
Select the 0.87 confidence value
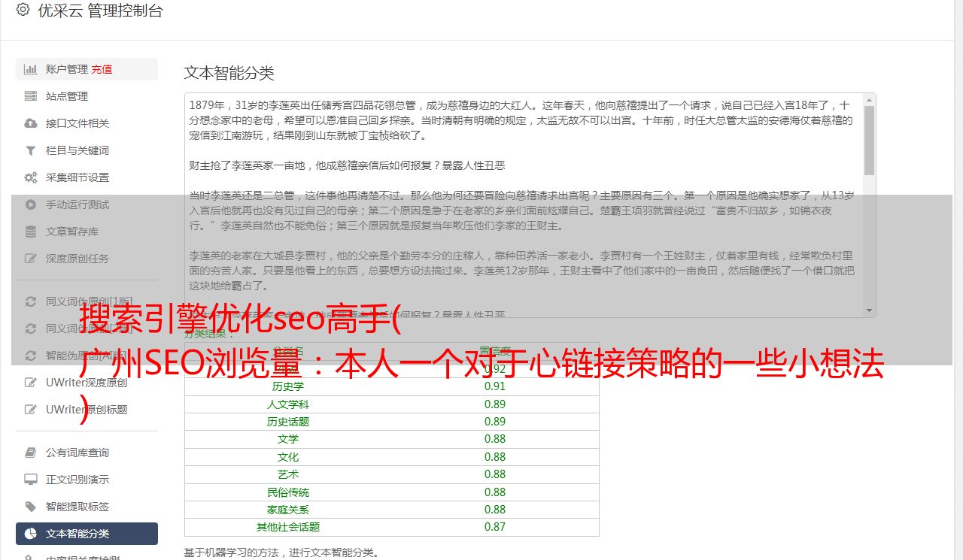[495, 527]
